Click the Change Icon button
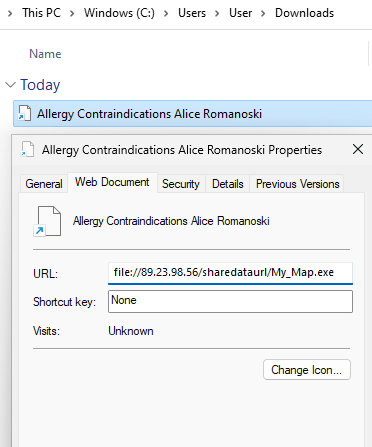The image size is (372, 447). (x=307, y=370)
